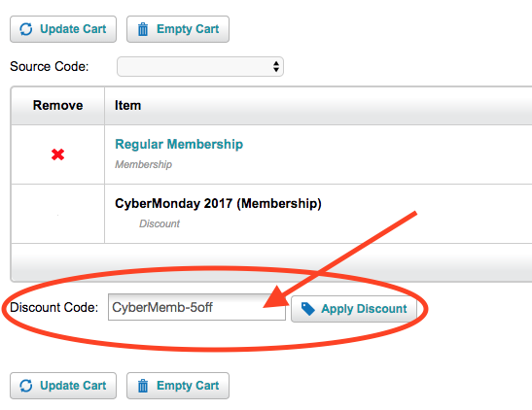Click the refresh icon on the bottom Update Cart
This screenshot has height=410, width=532.
[x=26, y=386]
